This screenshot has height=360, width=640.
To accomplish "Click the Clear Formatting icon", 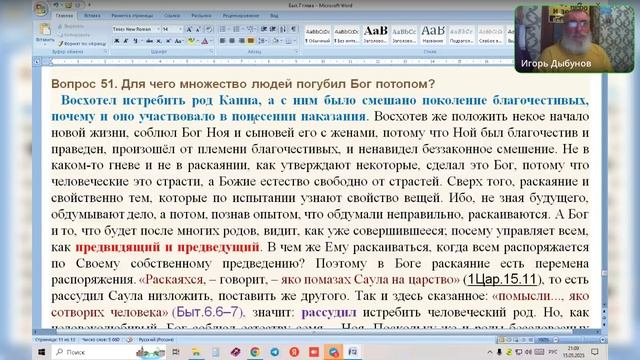I will (209, 29).
